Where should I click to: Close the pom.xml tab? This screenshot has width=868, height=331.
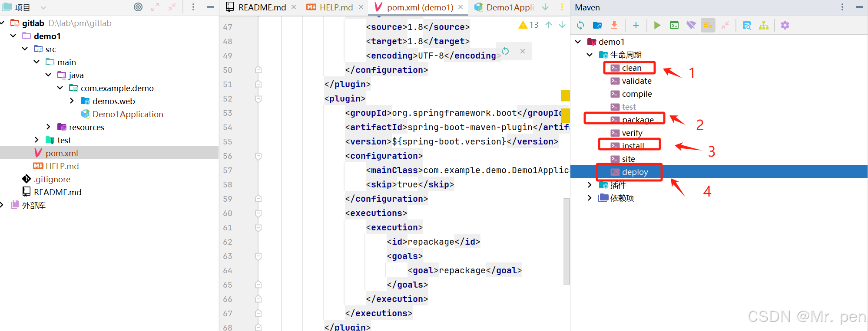[461, 7]
